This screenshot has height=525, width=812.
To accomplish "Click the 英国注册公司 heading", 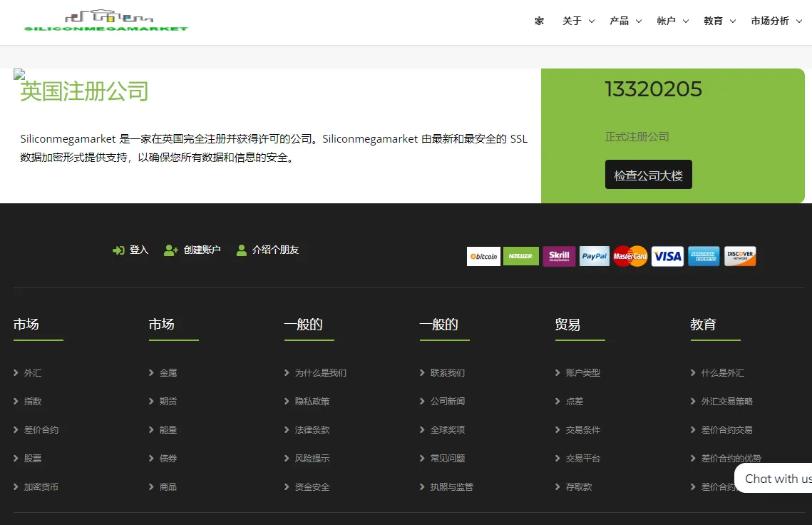I will pos(84,91).
